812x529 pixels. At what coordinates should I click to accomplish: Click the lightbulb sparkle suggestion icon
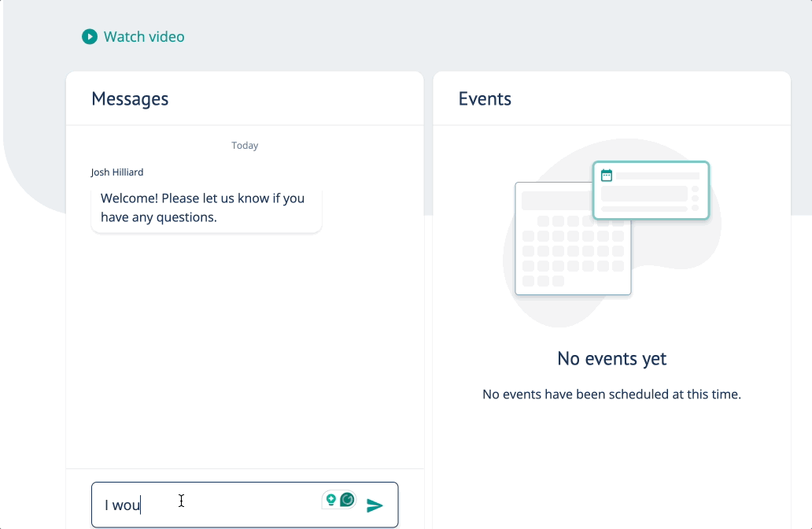pyautogui.click(x=331, y=499)
